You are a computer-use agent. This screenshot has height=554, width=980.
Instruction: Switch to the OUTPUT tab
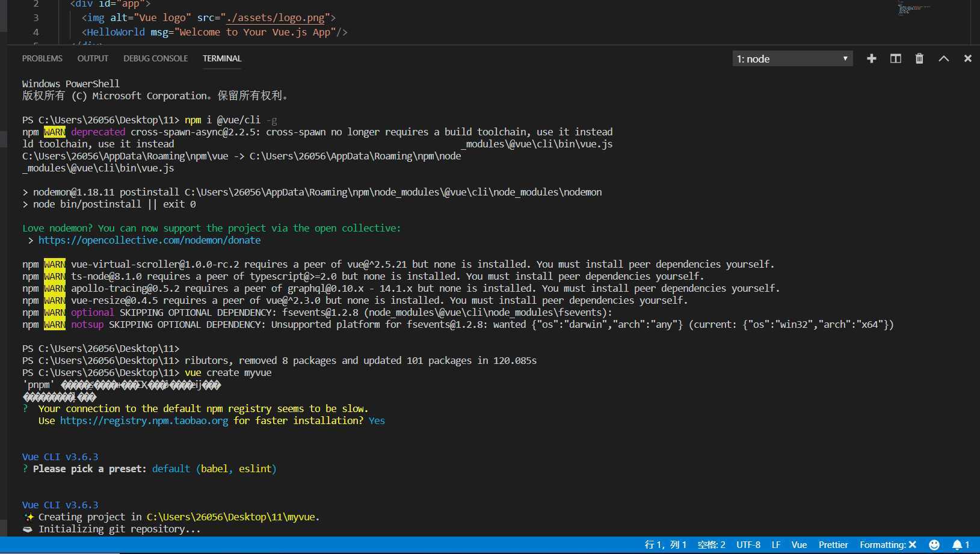[93, 58]
